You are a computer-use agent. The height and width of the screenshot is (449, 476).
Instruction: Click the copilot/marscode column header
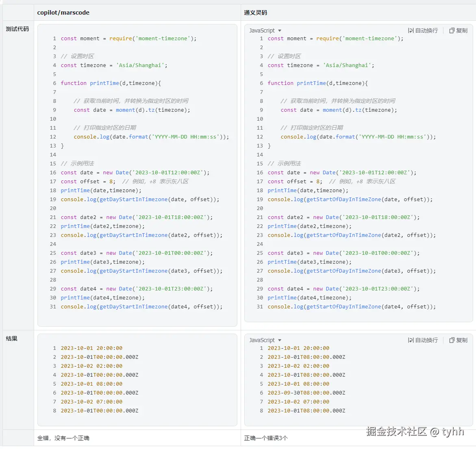tap(63, 13)
